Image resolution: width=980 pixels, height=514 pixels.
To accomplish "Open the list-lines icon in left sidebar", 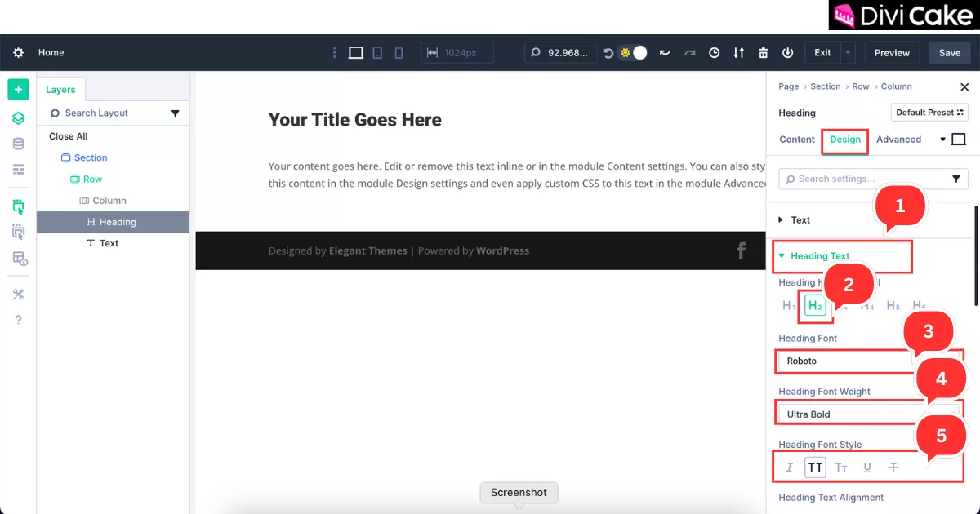I will [18, 169].
